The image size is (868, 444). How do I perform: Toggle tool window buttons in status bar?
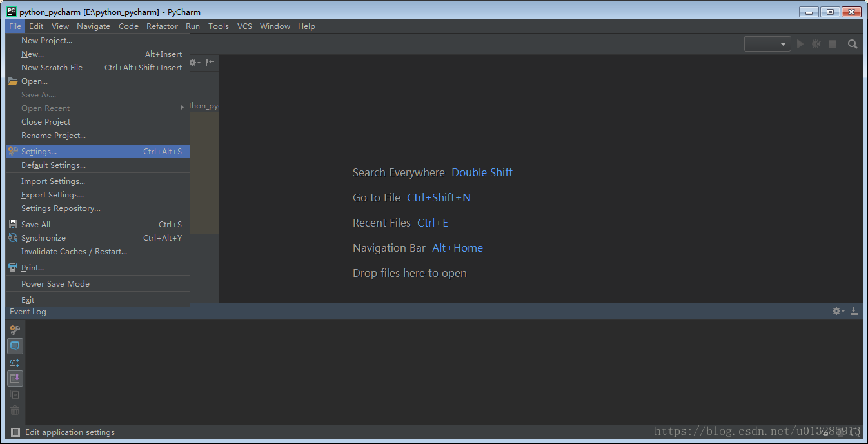click(14, 432)
